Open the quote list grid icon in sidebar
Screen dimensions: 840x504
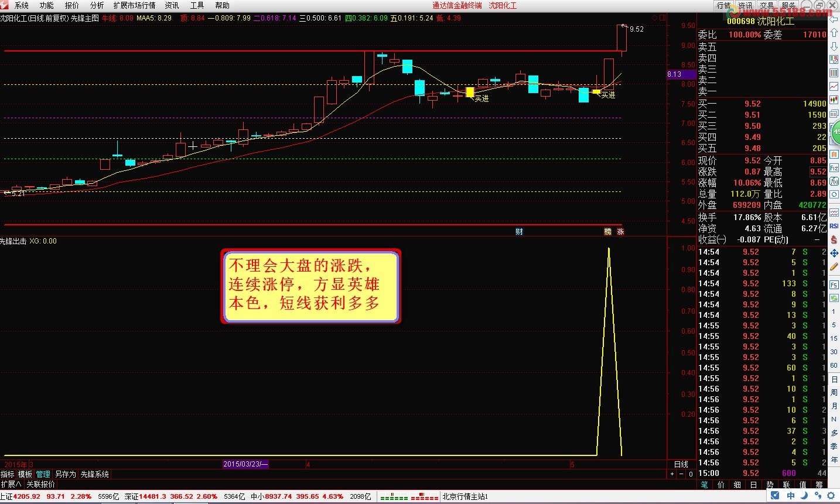coord(834,73)
